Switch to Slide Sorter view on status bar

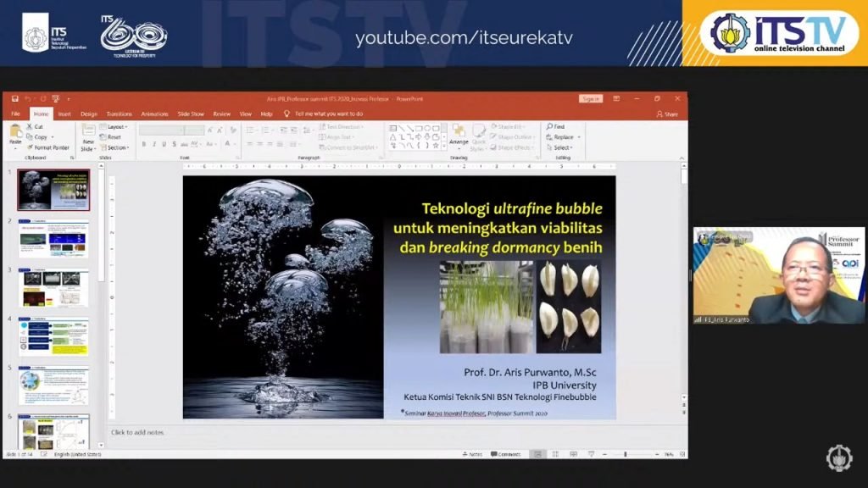555,452
